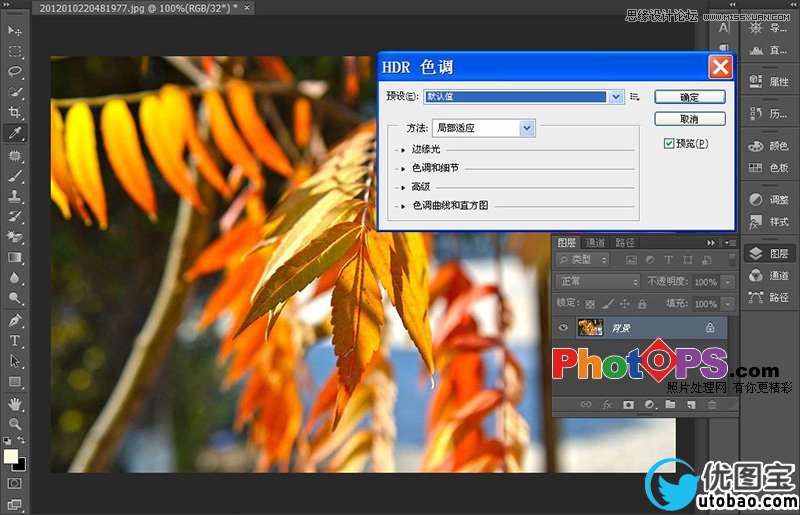Expand the 色调曲线和直方图 section

(403, 206)
